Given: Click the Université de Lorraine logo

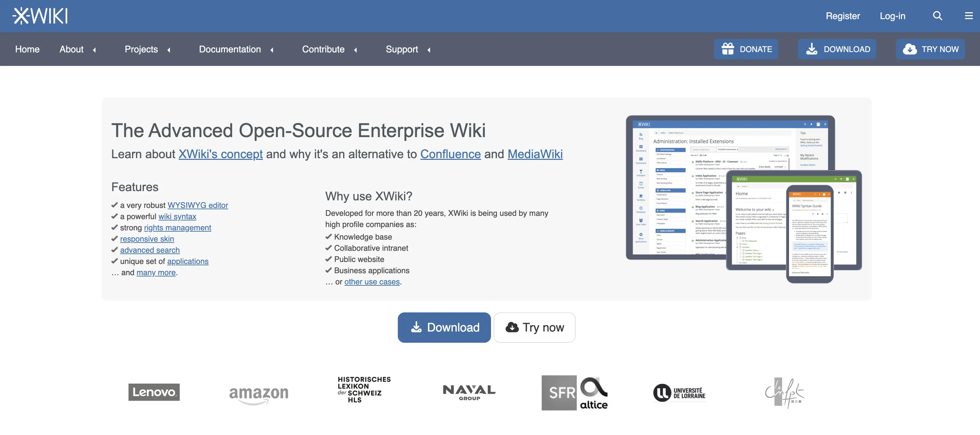Looking at the screenshot, I should tap(679, 393).
